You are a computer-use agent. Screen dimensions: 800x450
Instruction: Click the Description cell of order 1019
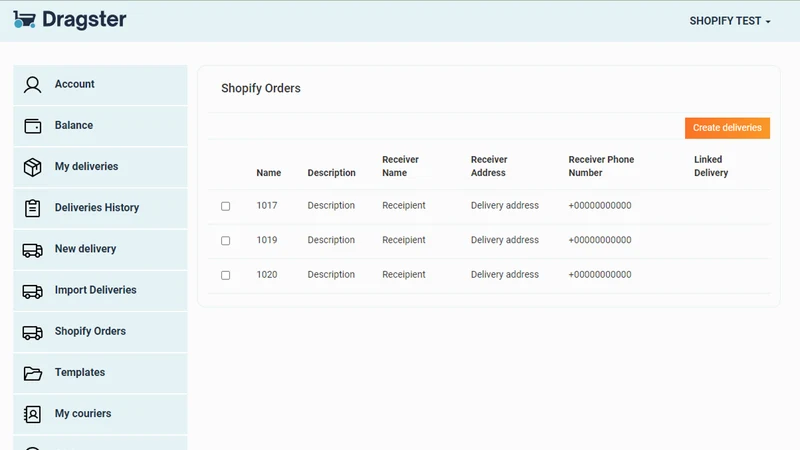[x=331, y=240]
